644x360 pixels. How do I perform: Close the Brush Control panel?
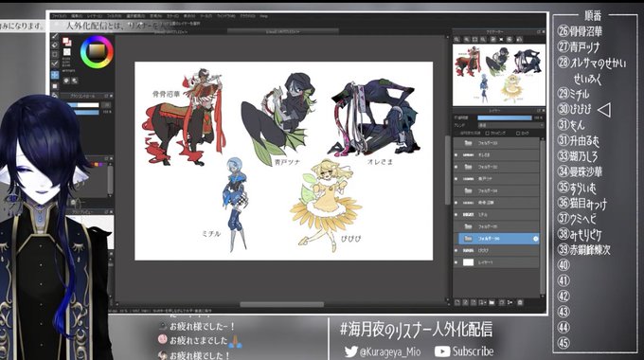pyautogui.click(x=111, y=96)
